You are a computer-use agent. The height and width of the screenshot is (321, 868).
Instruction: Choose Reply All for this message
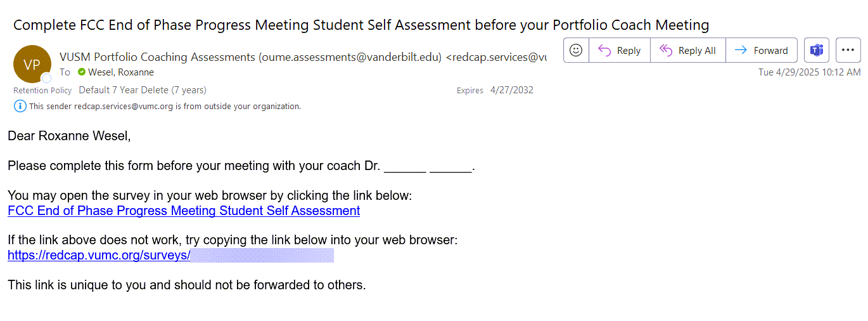click(688, 50)
